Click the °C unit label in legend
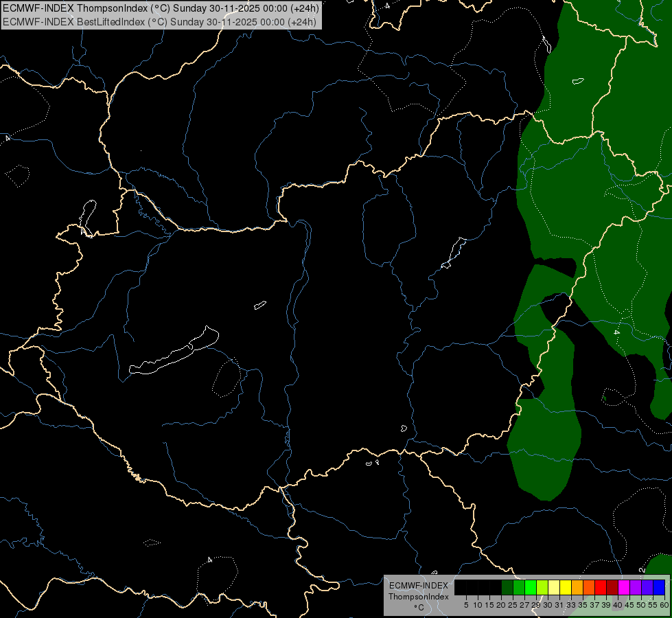The height and width of the screenshot is (618, 672). point(419,607)
